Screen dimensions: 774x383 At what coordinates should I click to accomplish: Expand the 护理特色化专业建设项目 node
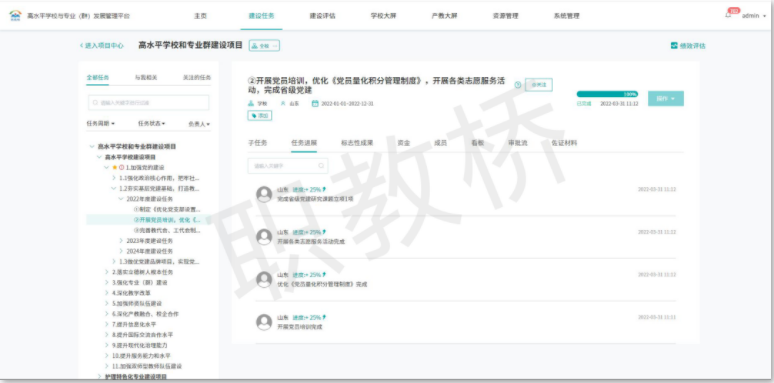[99, 377]
